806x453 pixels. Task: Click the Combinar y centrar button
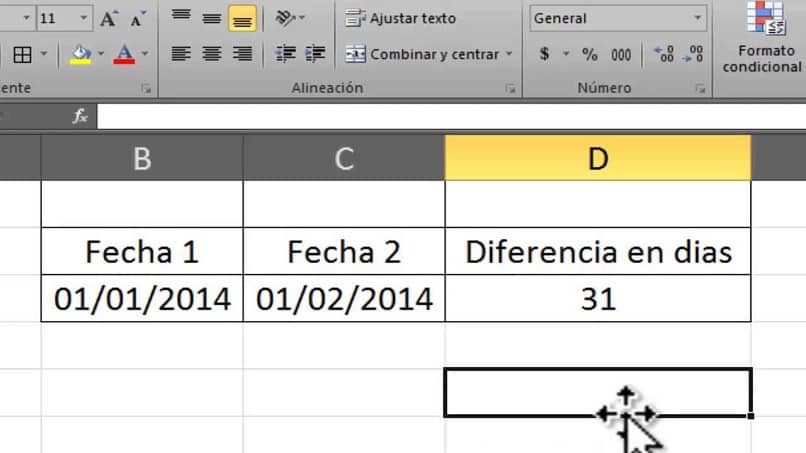click(x=422, y=54)
